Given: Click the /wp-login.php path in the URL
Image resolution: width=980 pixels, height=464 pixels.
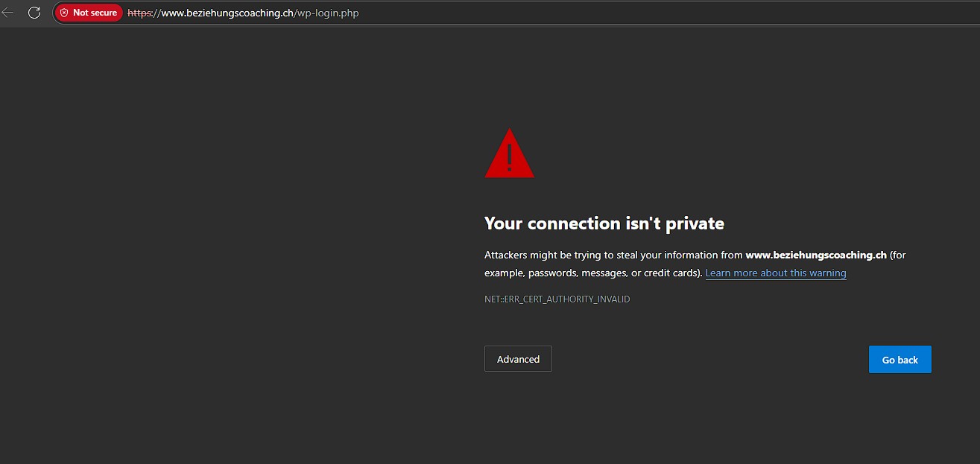Looking at the screenshot, I should coord(327,13).
